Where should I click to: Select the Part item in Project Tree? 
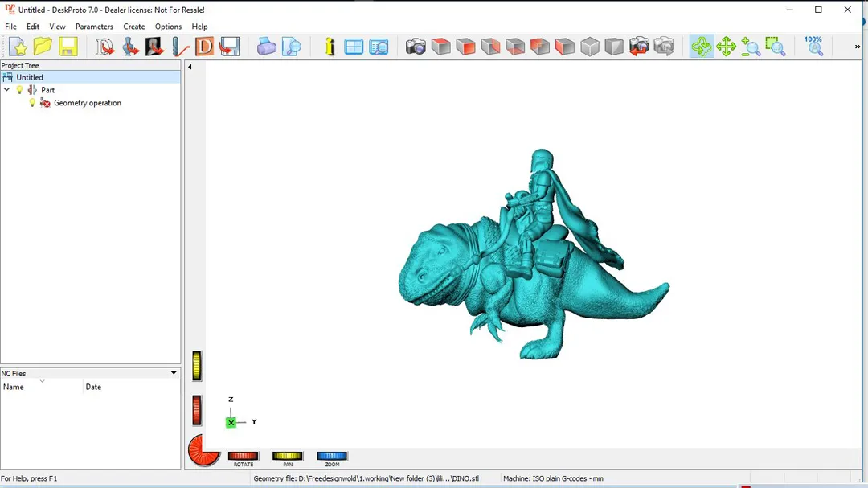pyautogui.click(x=47, y=90)
